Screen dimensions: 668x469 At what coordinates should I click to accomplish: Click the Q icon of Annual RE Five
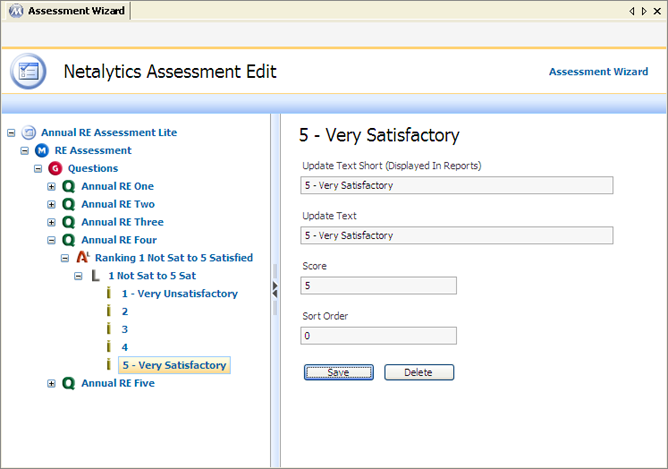pyautogui.click(x=69, y=383)
